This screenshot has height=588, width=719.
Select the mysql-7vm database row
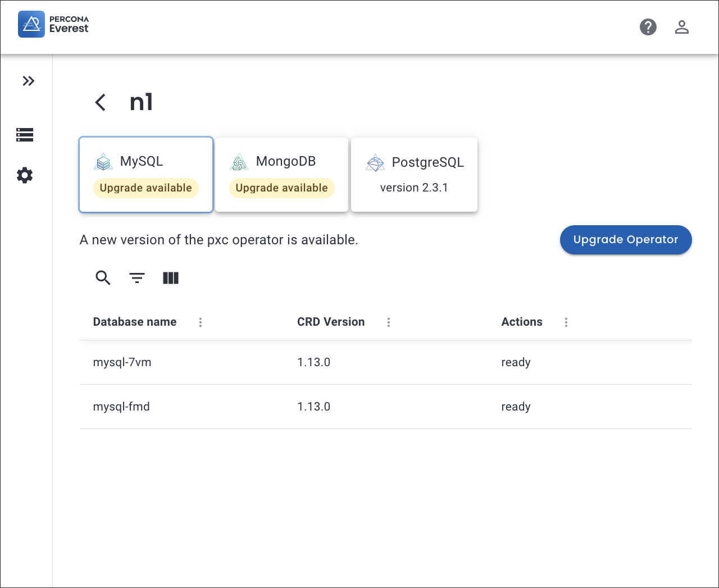coord(122,362)
